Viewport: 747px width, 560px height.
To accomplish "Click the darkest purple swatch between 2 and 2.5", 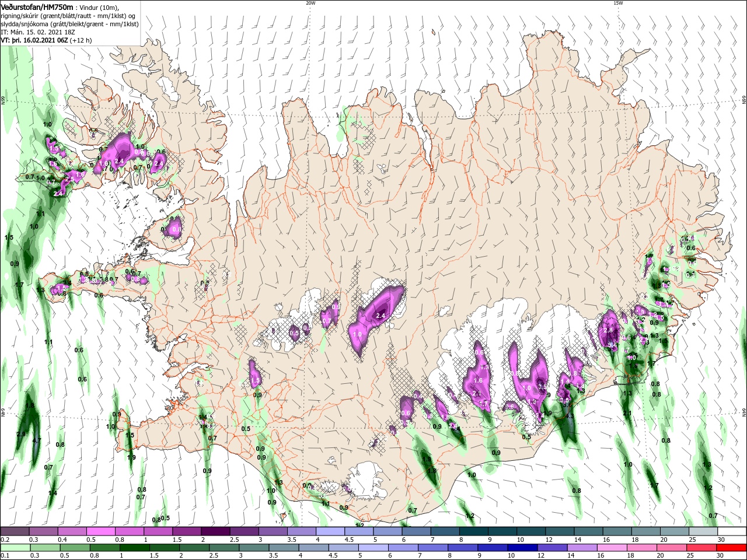I will [215, 531].
